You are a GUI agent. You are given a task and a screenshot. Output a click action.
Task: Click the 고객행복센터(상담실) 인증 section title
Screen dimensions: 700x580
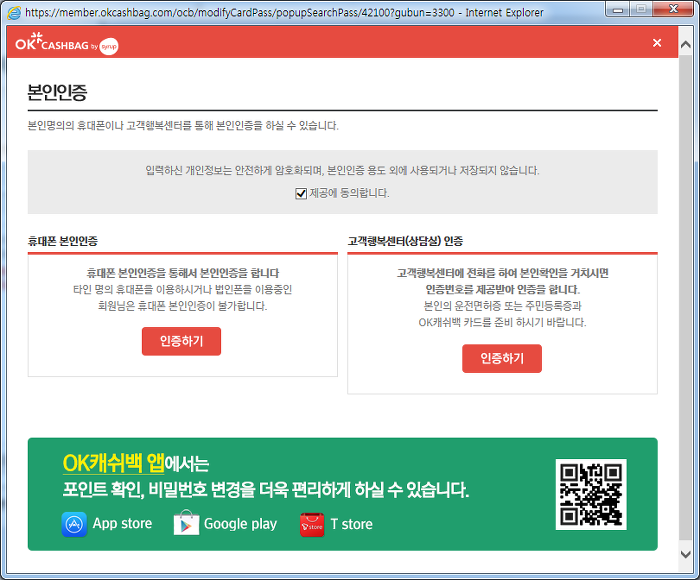tap(405, 241)
